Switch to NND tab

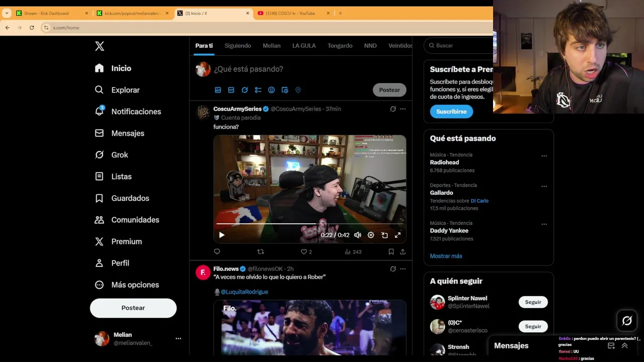point(370,46)
